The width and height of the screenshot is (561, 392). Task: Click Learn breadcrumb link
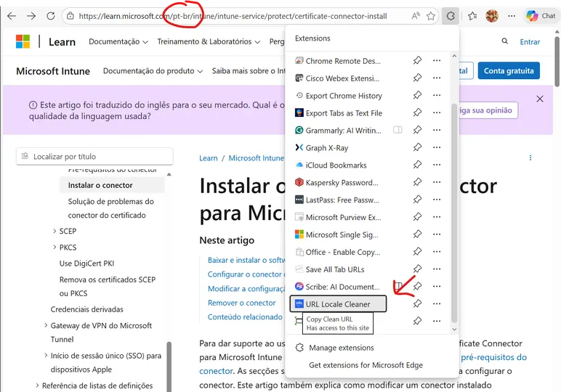coord(209,158)
